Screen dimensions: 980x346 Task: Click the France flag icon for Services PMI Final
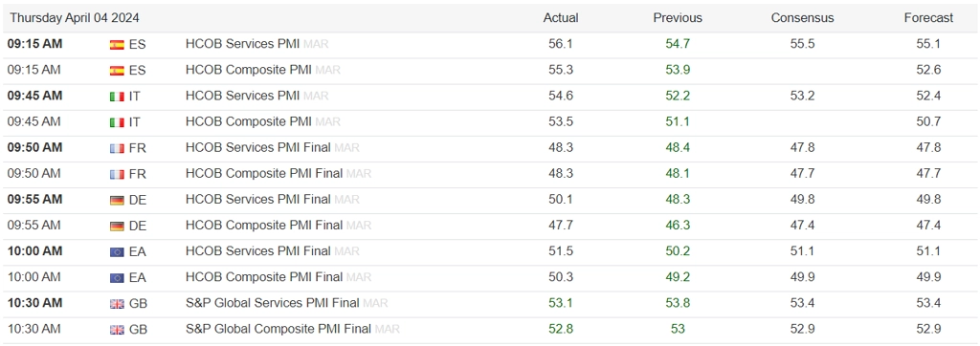(x=116, y=148)
